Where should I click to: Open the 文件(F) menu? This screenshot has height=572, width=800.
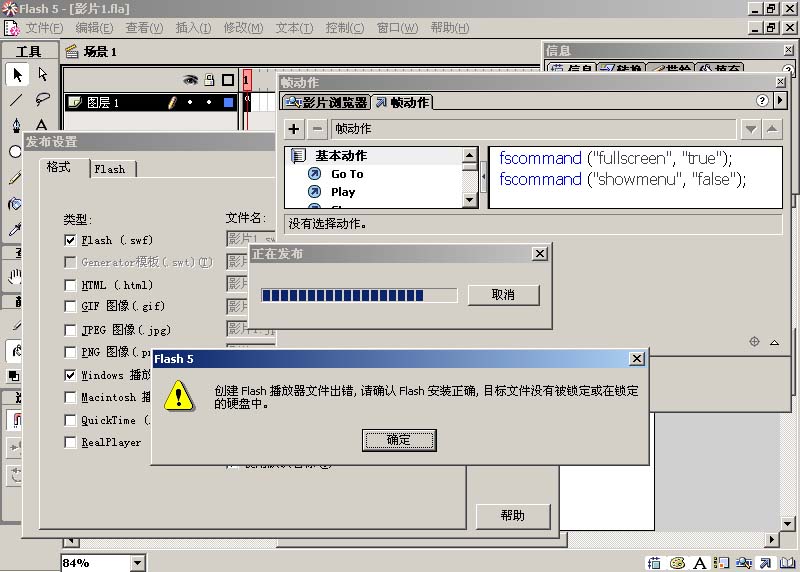coord(44,28)
